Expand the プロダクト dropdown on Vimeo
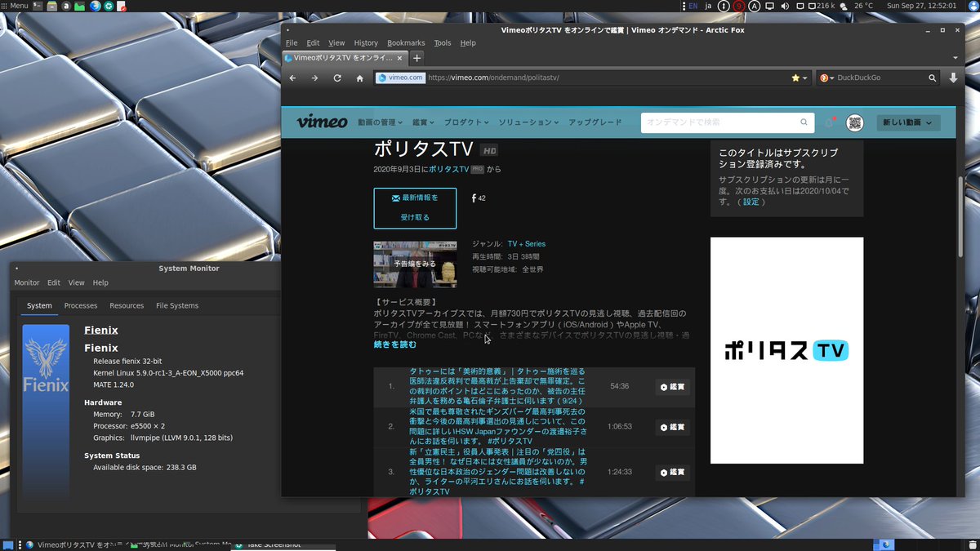This screenshot has height=551, width=980. click(466, 122)
